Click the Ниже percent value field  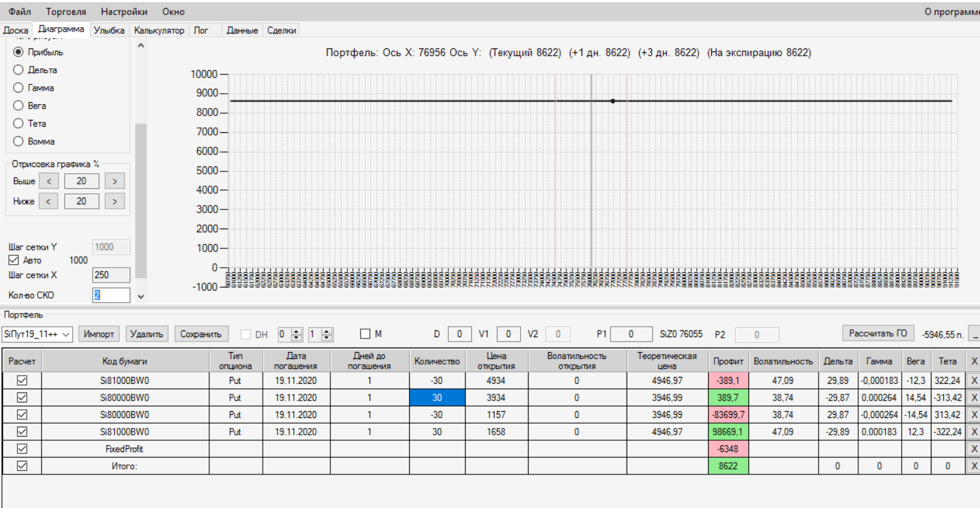point(82,201)
